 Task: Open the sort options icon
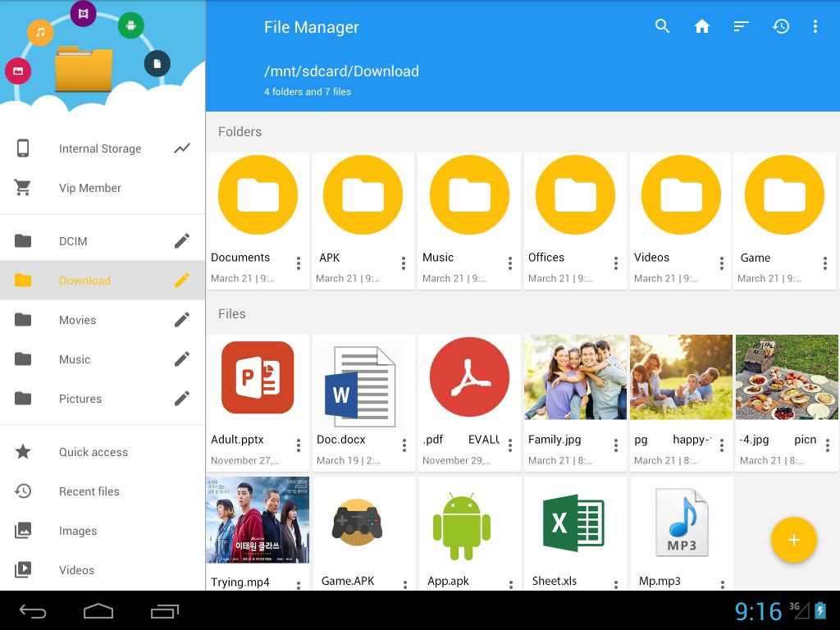741,25
